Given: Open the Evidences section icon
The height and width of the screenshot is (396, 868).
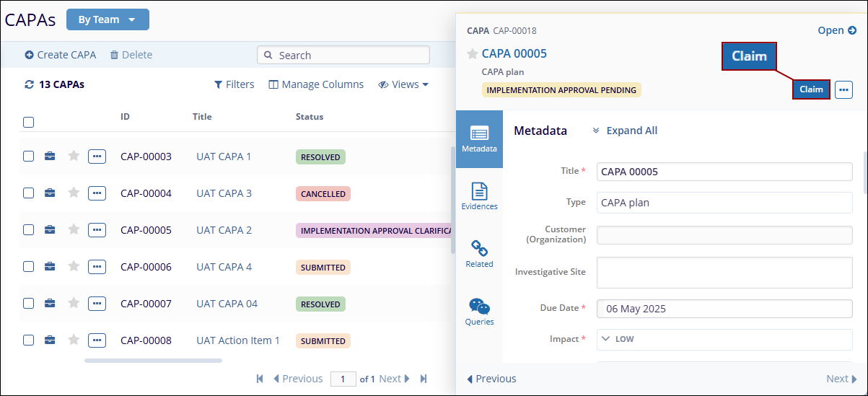Looking at the screenshot, I should click(479, 195).
